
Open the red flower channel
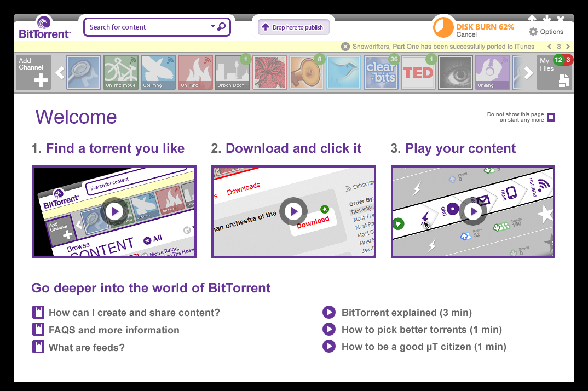coord(269,72)
